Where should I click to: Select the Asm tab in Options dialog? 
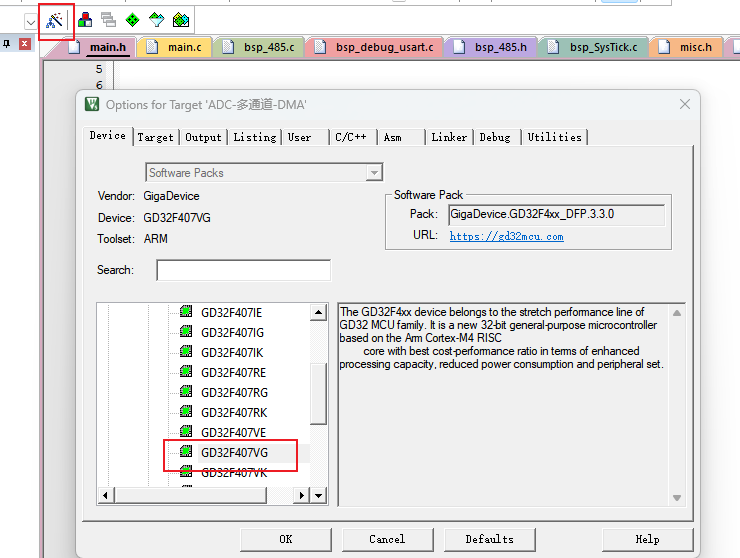tap(402, 137)
